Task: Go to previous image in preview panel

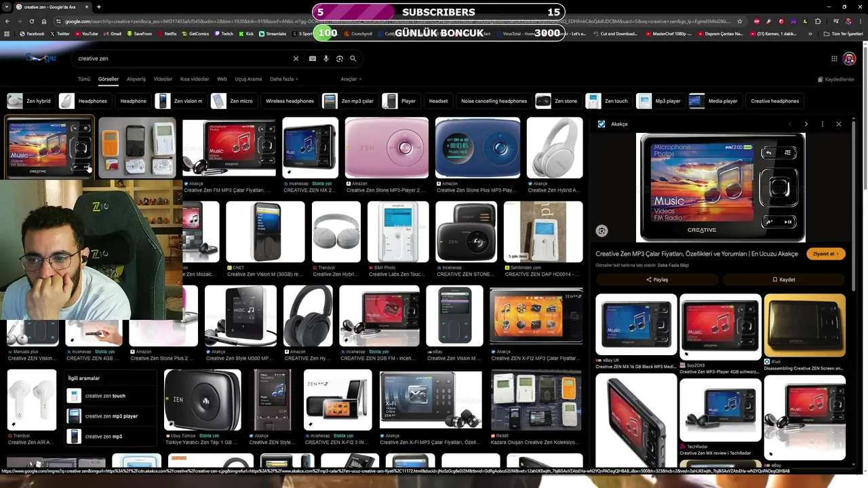Action: pyautogui.click(x=789, y=124)
